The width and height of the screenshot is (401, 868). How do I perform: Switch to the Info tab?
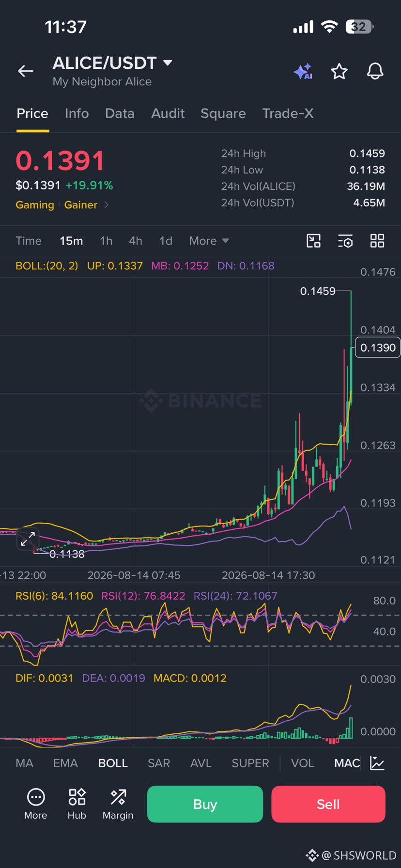(77, 113)
